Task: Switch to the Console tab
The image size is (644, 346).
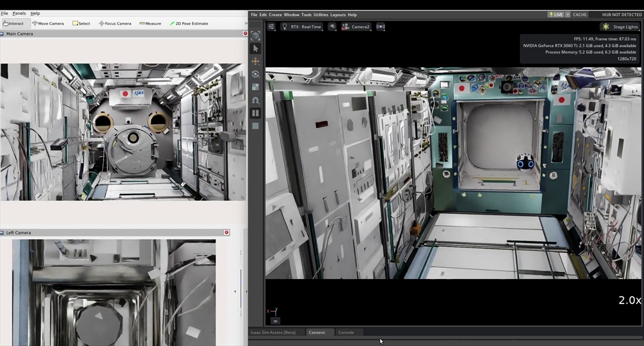Action: coord(346,332)
